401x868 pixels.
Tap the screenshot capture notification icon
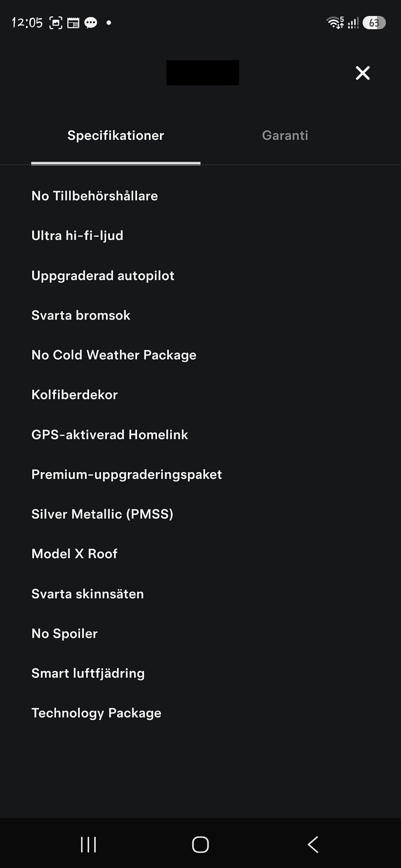pos(56,22)
